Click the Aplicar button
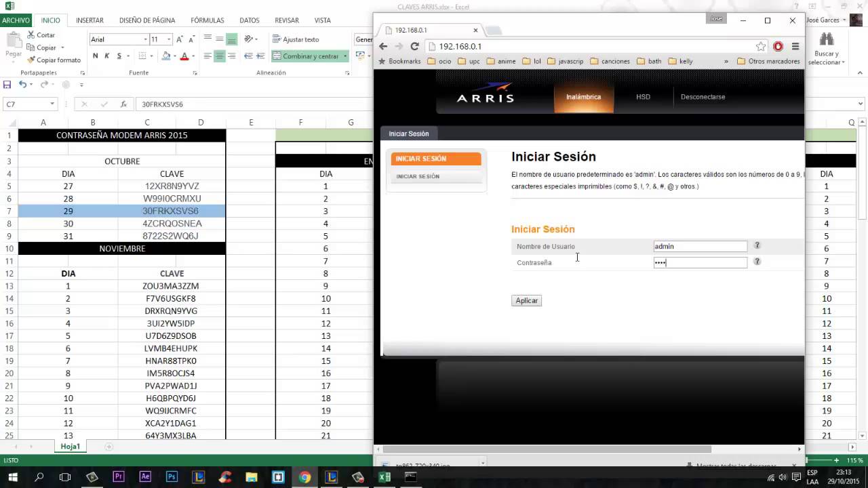Image resolution: width=868 pixels, height=488 pixels. [x=526, y=300]
